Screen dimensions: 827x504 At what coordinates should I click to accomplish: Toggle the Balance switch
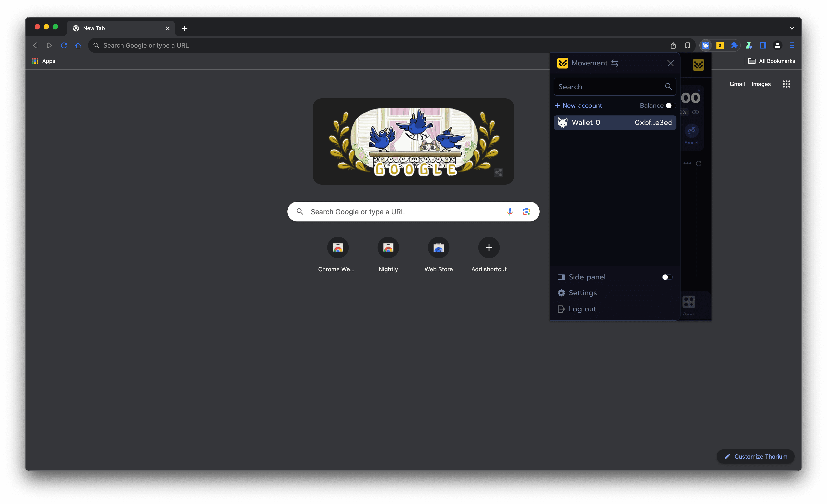pos(671,106)
